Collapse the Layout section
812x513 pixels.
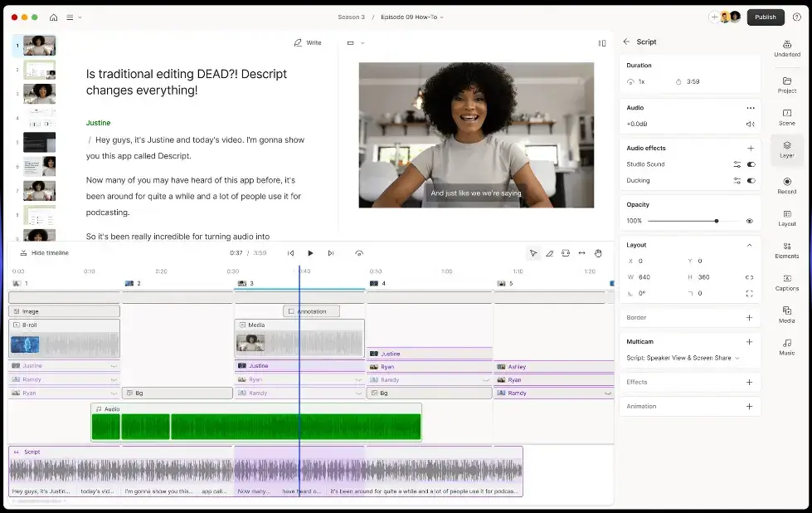749,245
